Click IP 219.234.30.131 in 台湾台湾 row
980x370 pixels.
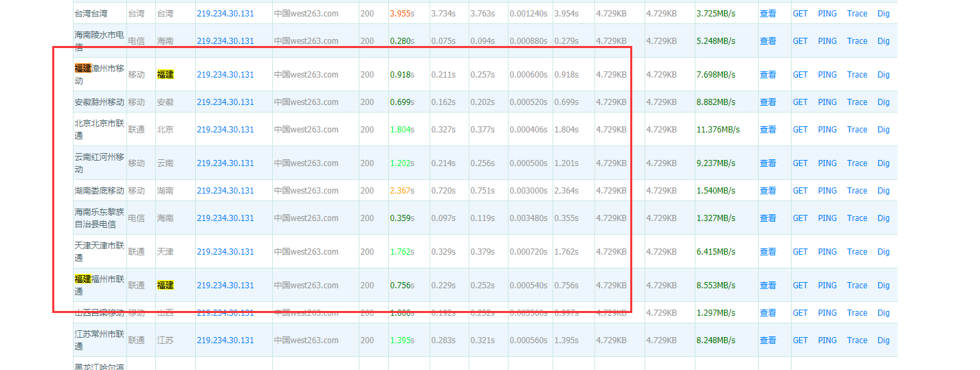pyautogui.click(x=225, y=14)
